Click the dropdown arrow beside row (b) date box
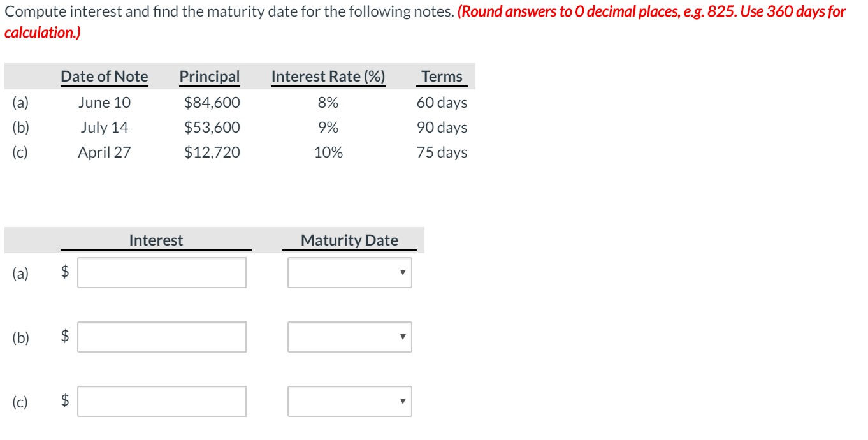The height and width of the screenshot is (440, 868). 403,337
